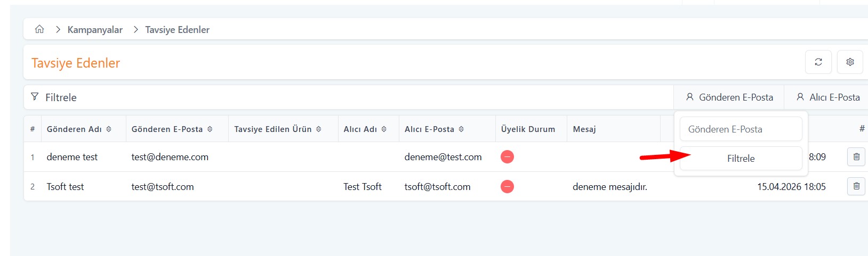Click the home icon in breadcrumb

click(39, 29)
